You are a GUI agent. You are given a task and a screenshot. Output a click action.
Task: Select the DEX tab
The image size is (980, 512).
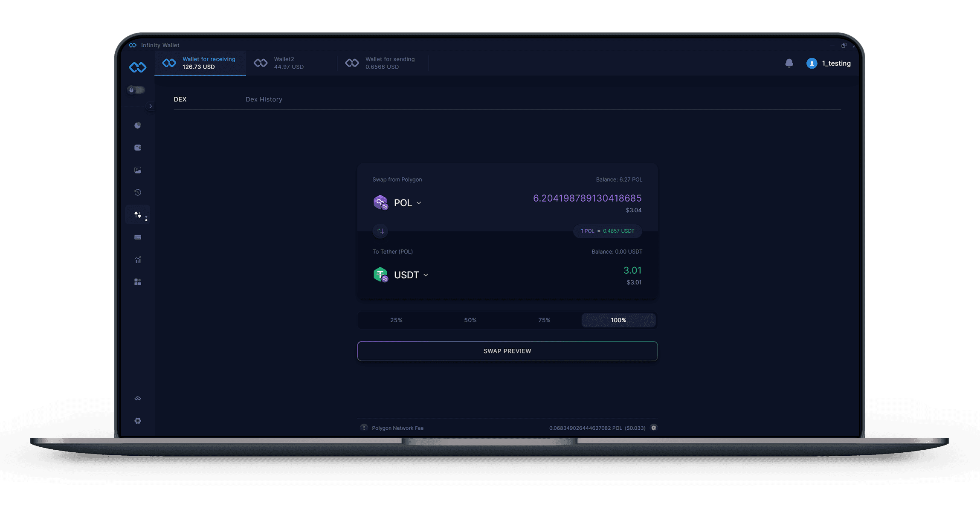[x=180, y=99]
